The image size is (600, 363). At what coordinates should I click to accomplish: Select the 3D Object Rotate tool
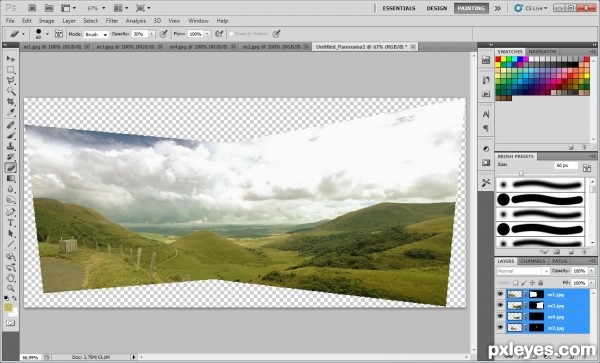pos(11,256)
